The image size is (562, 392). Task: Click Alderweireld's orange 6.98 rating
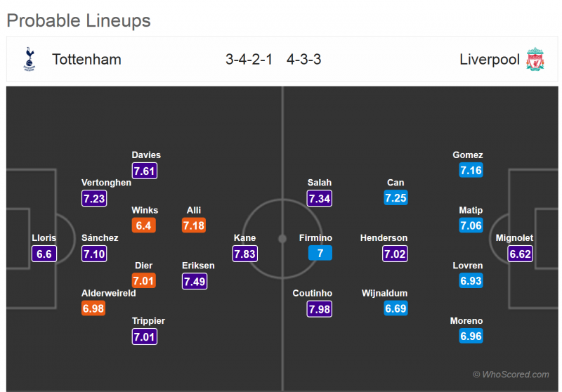pos(93,309)
